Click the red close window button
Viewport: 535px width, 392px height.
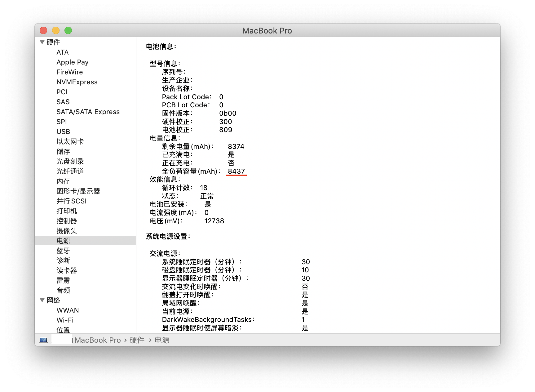(x=43, y=30)
